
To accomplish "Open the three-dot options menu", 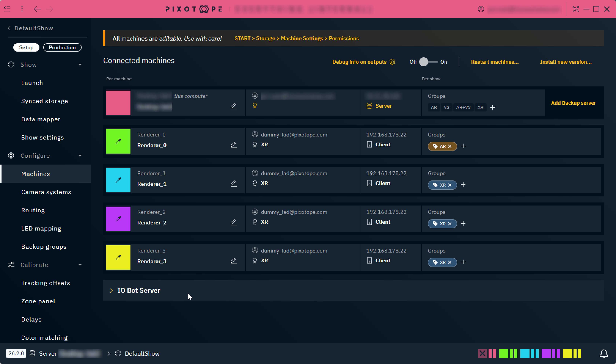I will point(22,9).
